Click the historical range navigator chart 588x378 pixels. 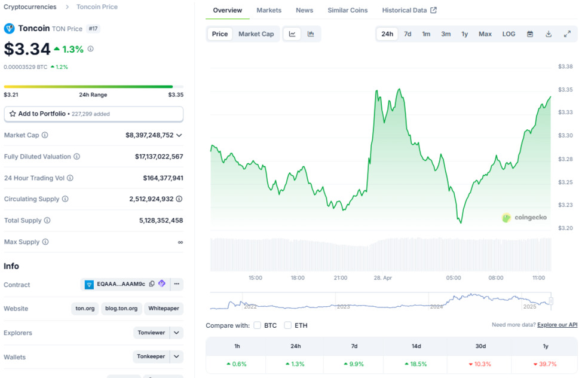click(x=380, y=301)
